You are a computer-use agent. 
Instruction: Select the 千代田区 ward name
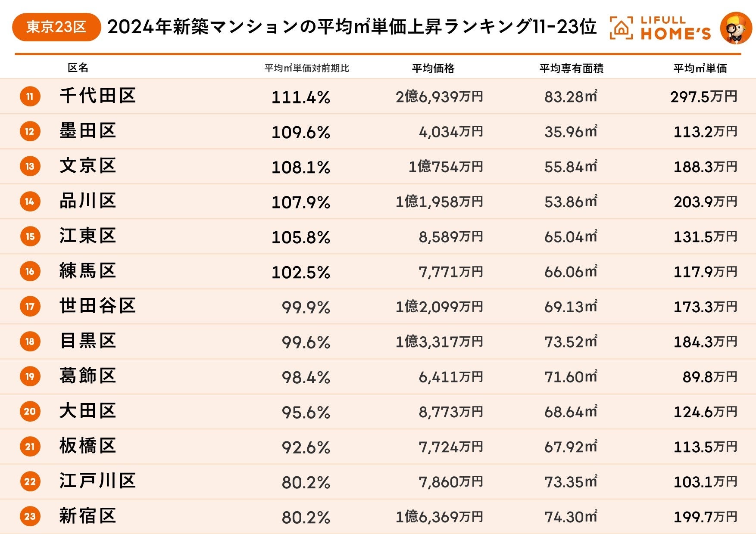[98, 96]
